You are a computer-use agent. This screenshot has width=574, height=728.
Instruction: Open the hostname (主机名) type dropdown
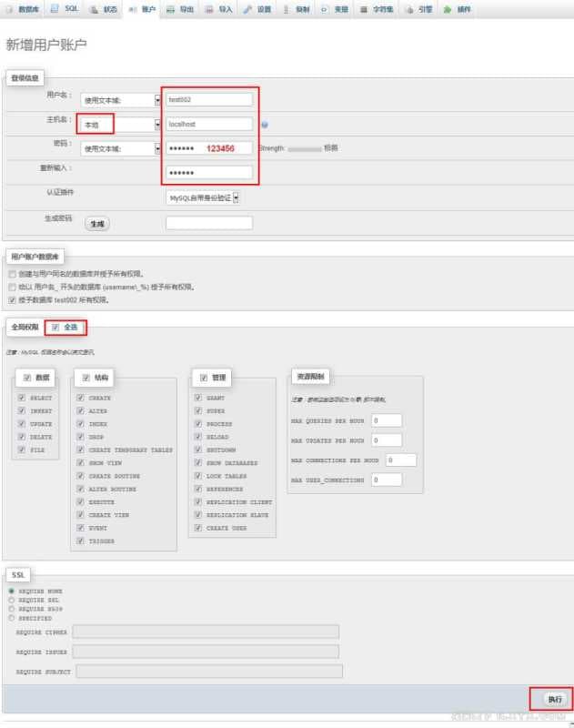[x=120, y=124]
